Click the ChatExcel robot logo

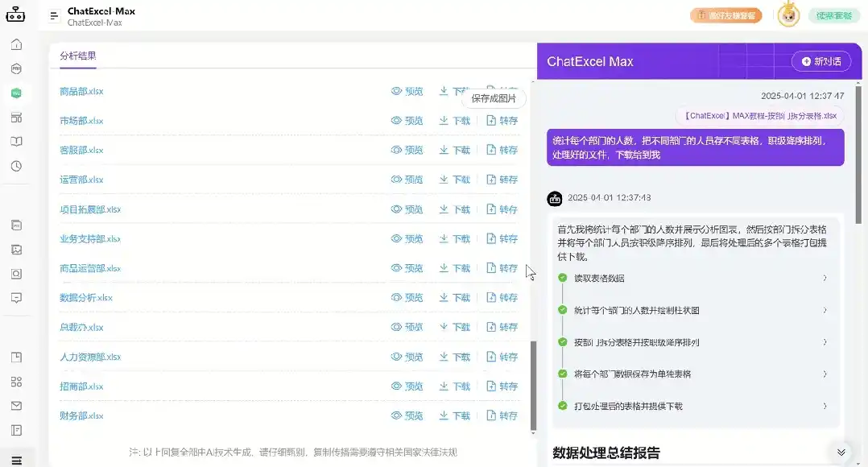click(15, 14)
